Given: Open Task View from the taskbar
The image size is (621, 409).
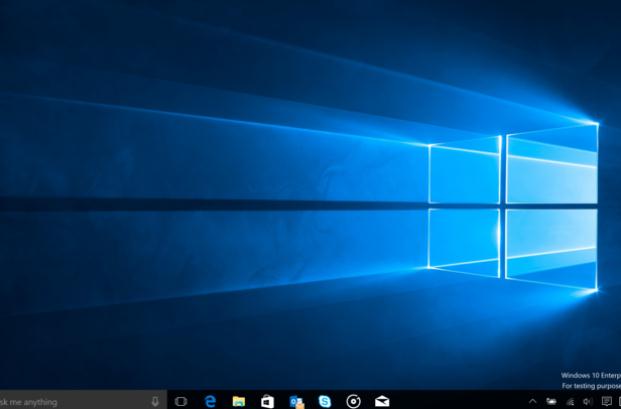Looking at the screenshot, I should point(181,401).
